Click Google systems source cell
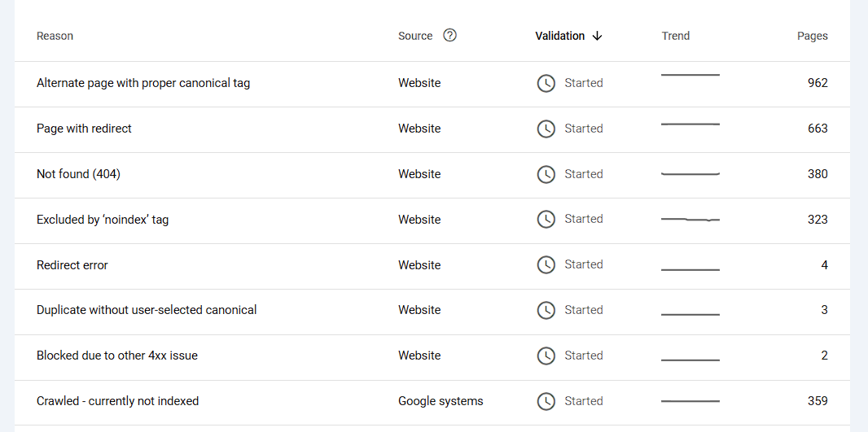The image size is (868, 432). coord(441,401)
